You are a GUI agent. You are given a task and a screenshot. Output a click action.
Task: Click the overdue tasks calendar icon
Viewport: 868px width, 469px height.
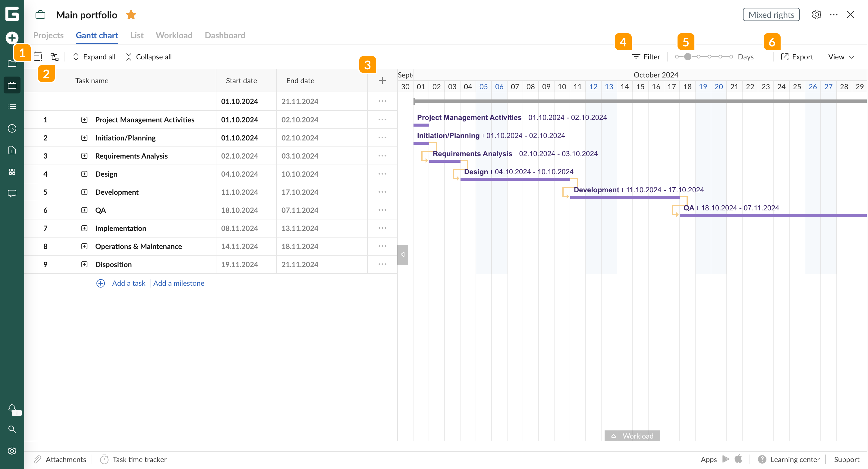tap(38, 57)
